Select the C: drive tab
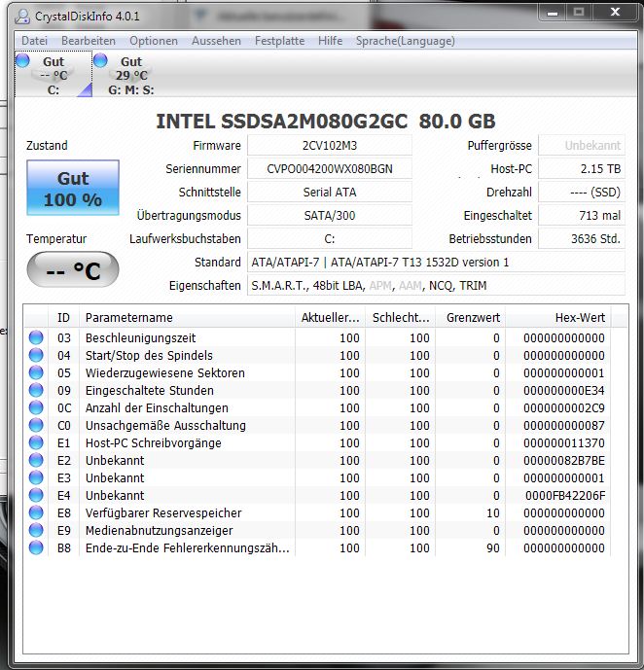This screenshot has width=644, height=670. point(54,75)
